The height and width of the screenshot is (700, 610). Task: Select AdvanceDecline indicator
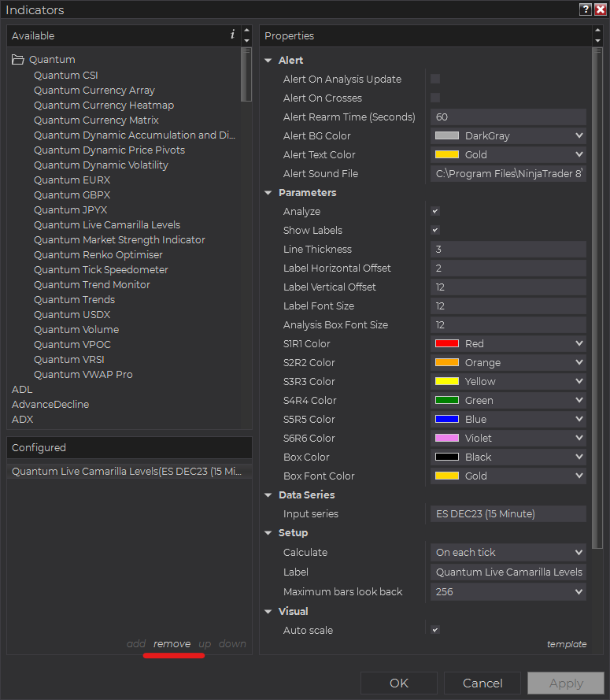click(50, 405)
